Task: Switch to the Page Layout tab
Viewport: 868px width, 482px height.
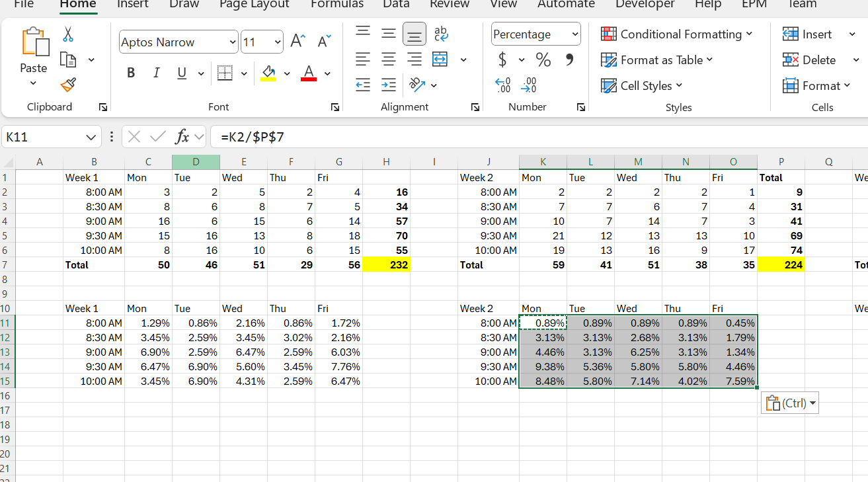Action: point(255,4)
